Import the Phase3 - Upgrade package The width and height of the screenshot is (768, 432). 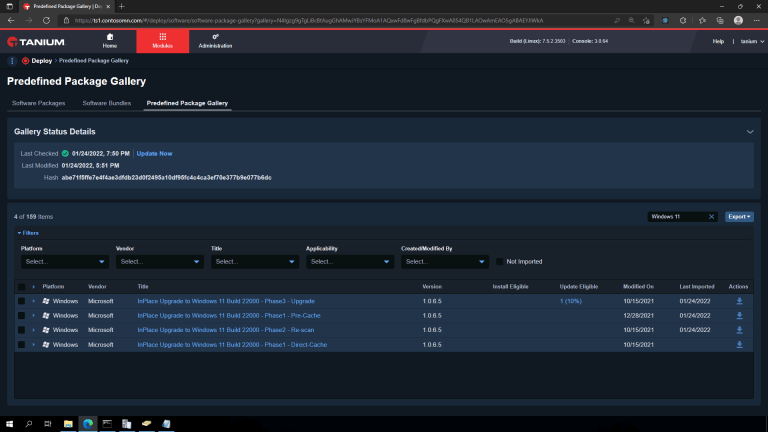tap(739, 300)
